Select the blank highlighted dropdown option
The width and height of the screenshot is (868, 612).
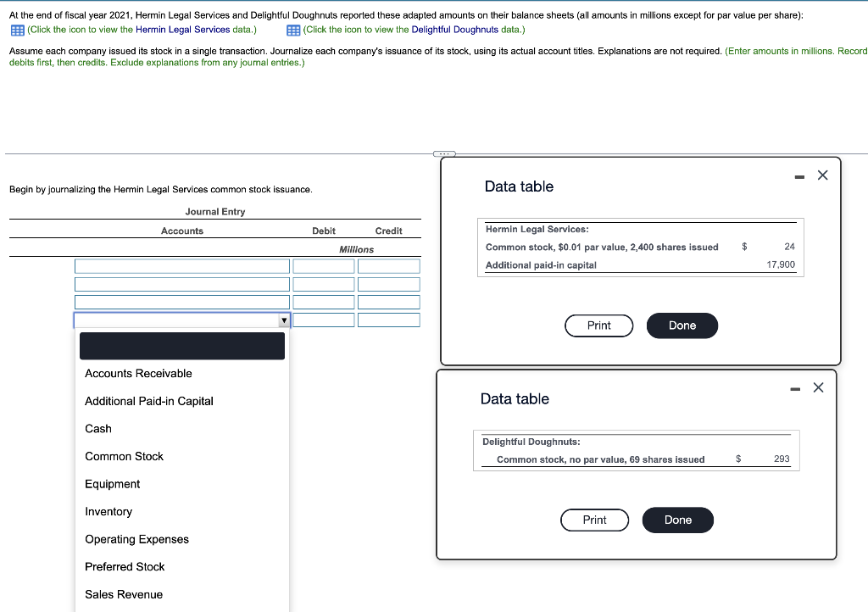click(182, 346)
